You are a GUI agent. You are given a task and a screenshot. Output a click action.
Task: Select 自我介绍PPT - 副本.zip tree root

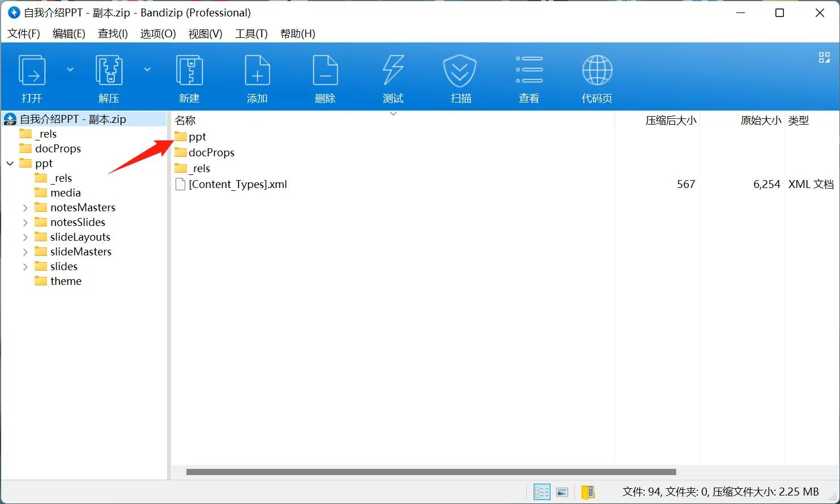tap(73, 119)
